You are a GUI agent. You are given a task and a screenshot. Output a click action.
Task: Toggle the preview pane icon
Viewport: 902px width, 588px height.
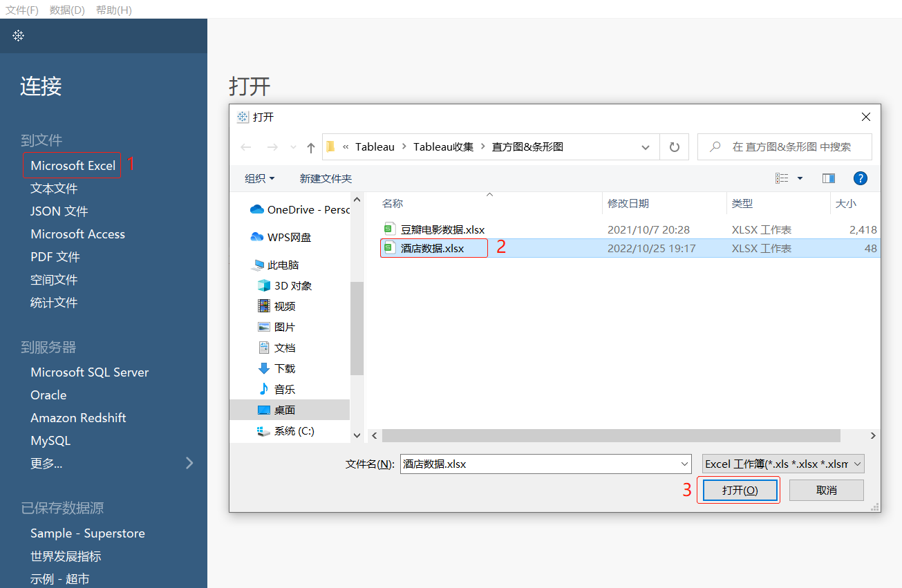point(829,178)
